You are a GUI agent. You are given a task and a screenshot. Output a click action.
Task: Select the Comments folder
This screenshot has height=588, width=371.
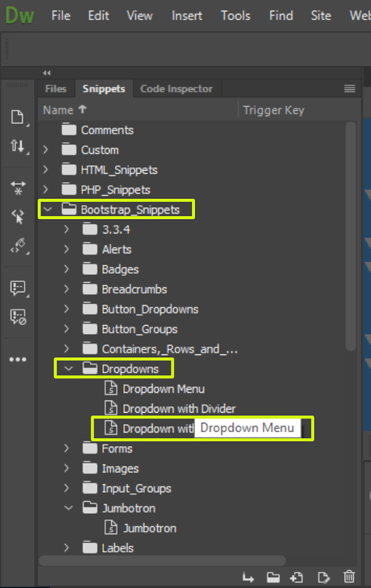click(107, 130)
